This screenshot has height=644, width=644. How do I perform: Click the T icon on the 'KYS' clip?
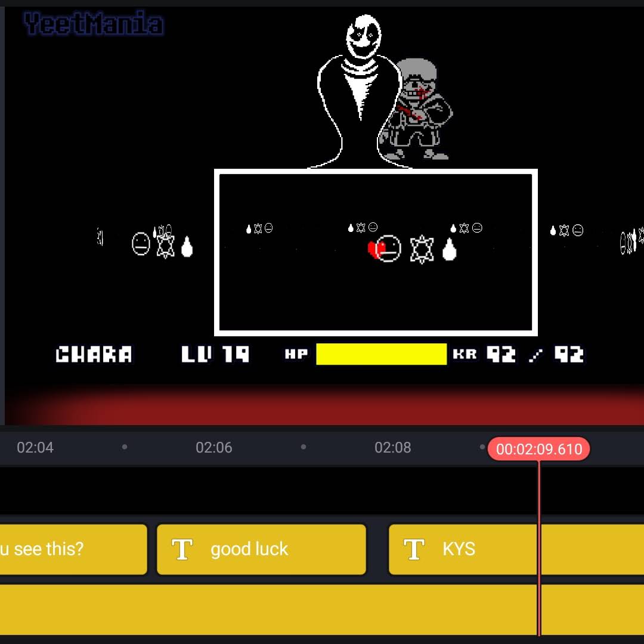(414, 549)
